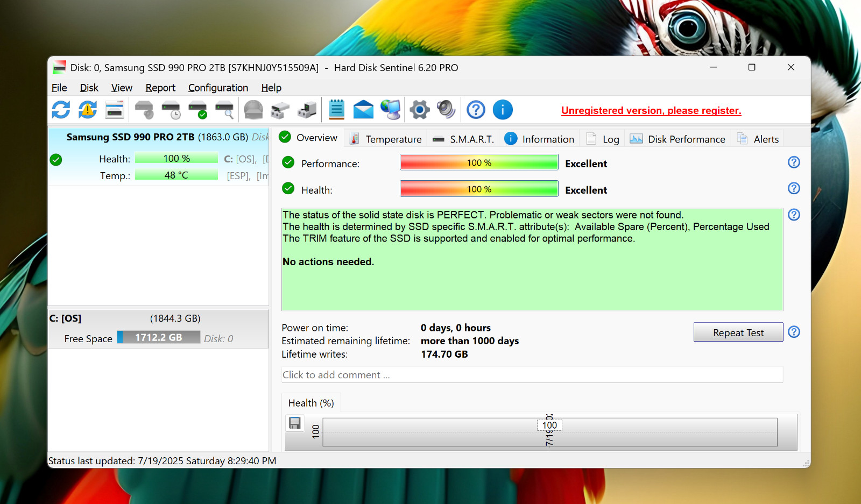
Task: Click the disk with green checkmark toolbar icon
Action: (x=198, y=110)
